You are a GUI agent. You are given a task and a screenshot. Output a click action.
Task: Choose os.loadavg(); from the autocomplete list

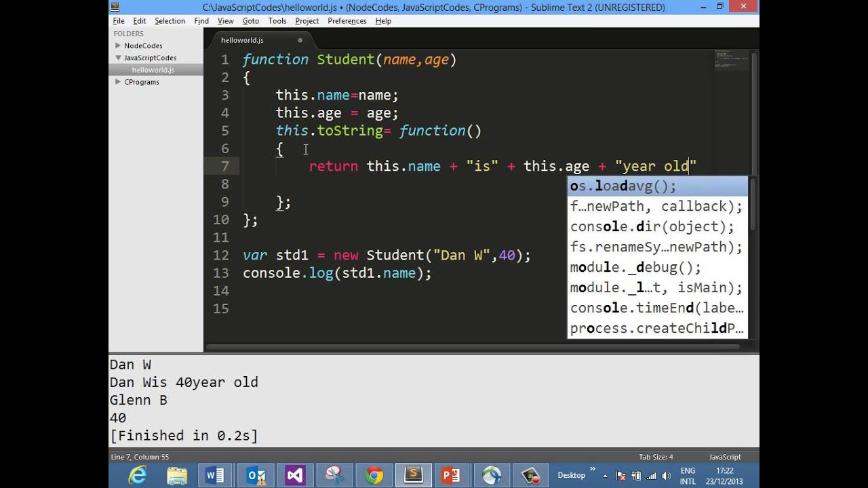[658, 186]
